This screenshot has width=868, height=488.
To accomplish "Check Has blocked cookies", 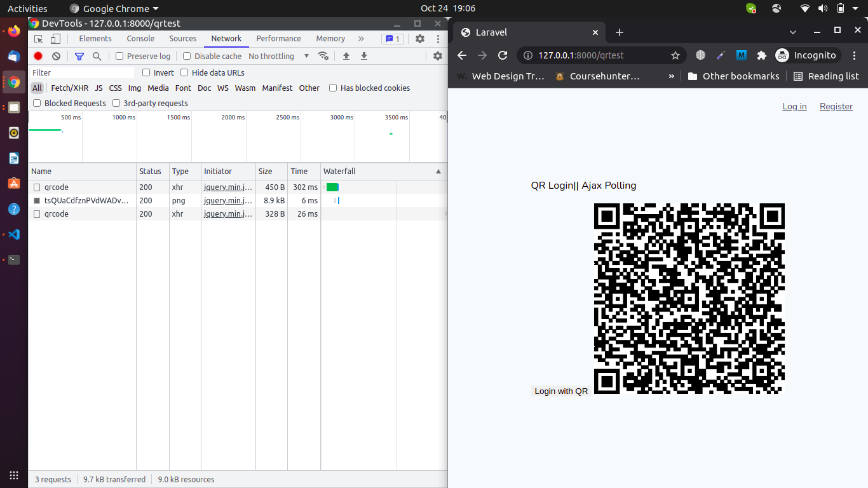I will (x=333, y=88).
